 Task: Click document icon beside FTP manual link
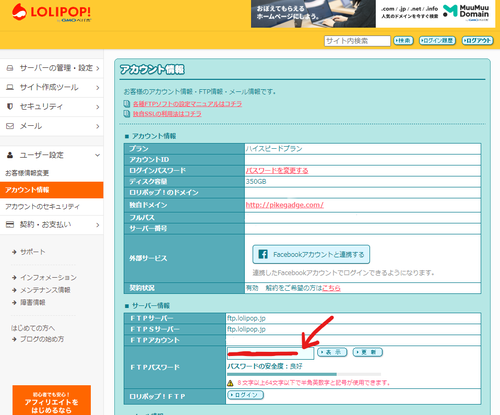pos(127,104)
